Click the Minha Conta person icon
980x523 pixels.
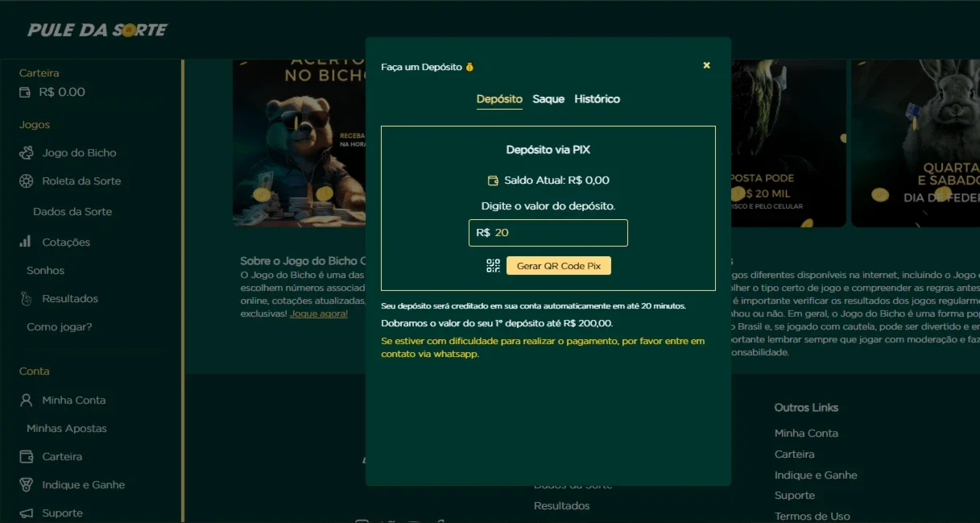[x=27, y=400]
